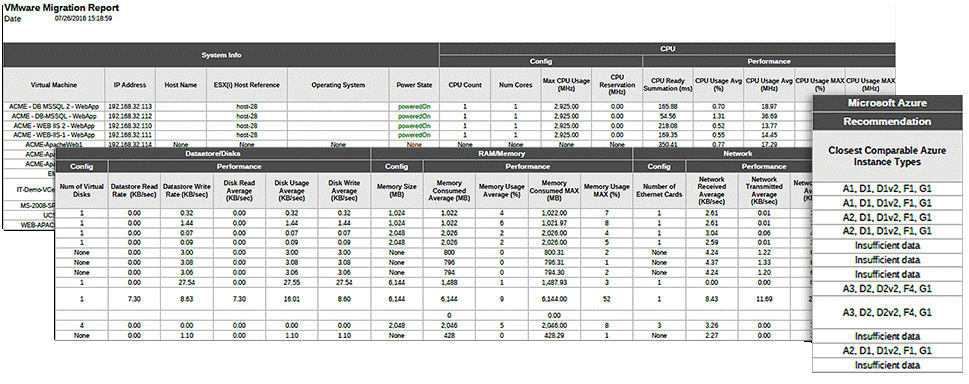The image size is (969, 384).
Task: Click the IP Address column header
Action: [x=130, y=85]
